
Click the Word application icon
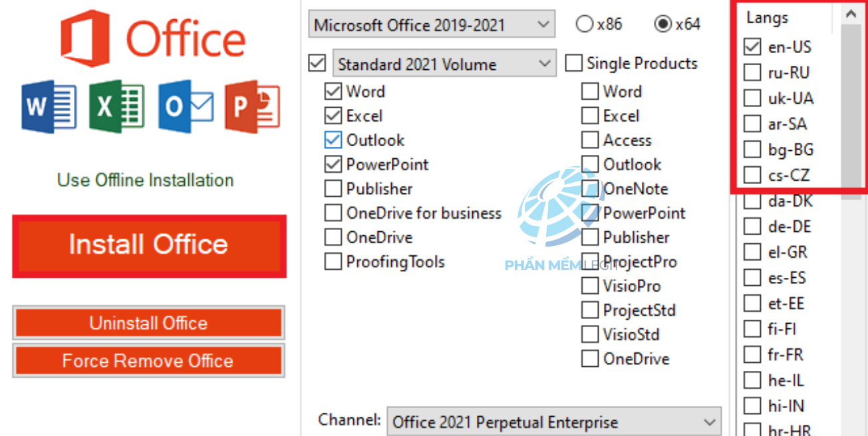[49, 107]
